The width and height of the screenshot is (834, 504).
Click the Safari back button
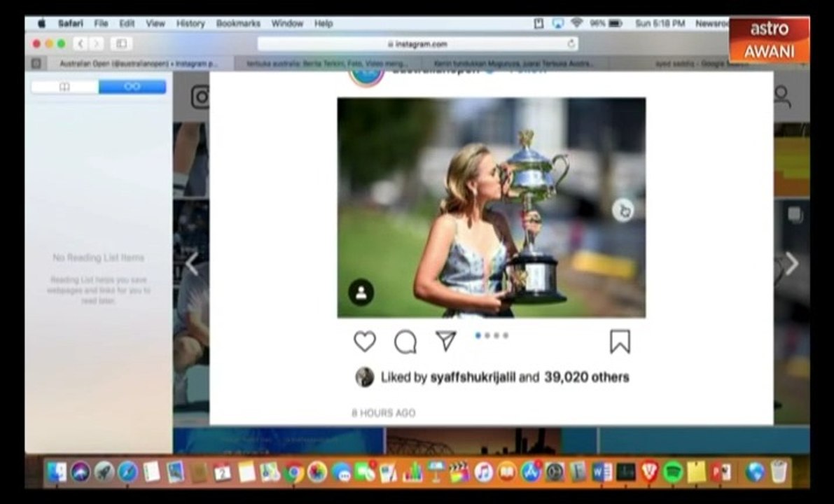(81, 43)
